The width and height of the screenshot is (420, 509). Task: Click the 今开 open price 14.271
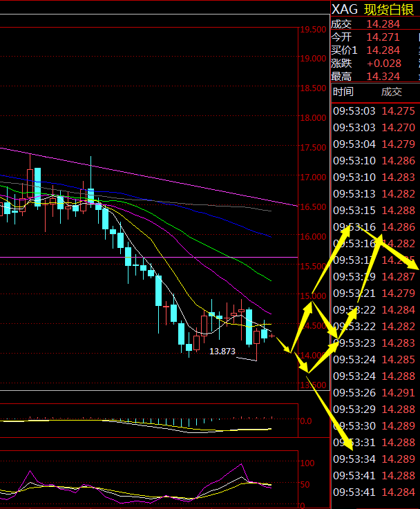383,37
